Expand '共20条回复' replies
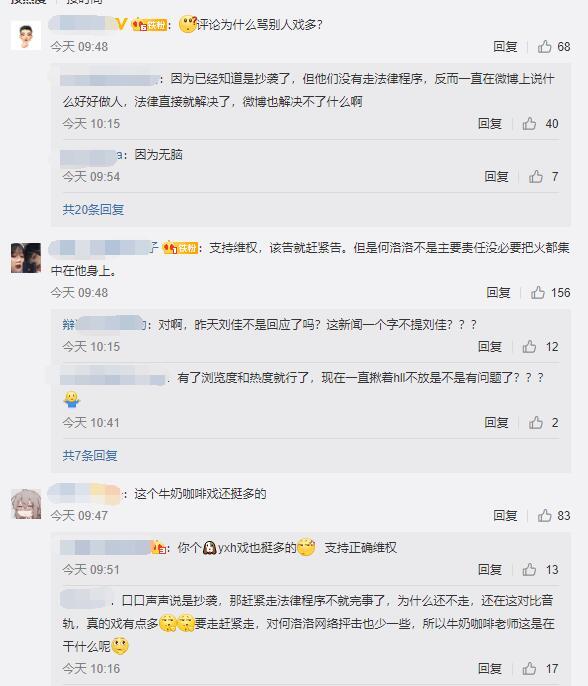This screenshot has width=588, height=686. (93, 210)
